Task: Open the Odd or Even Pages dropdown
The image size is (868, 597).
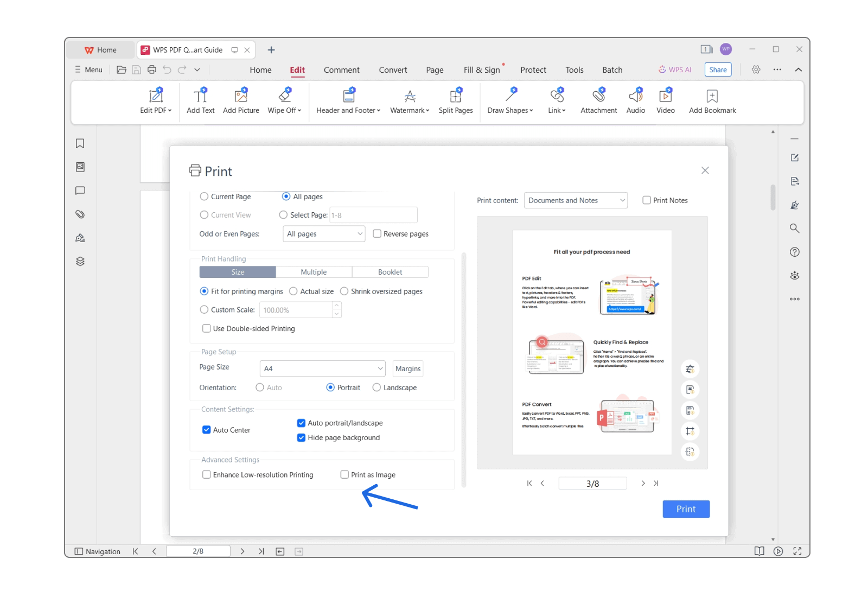Action: 324,234
